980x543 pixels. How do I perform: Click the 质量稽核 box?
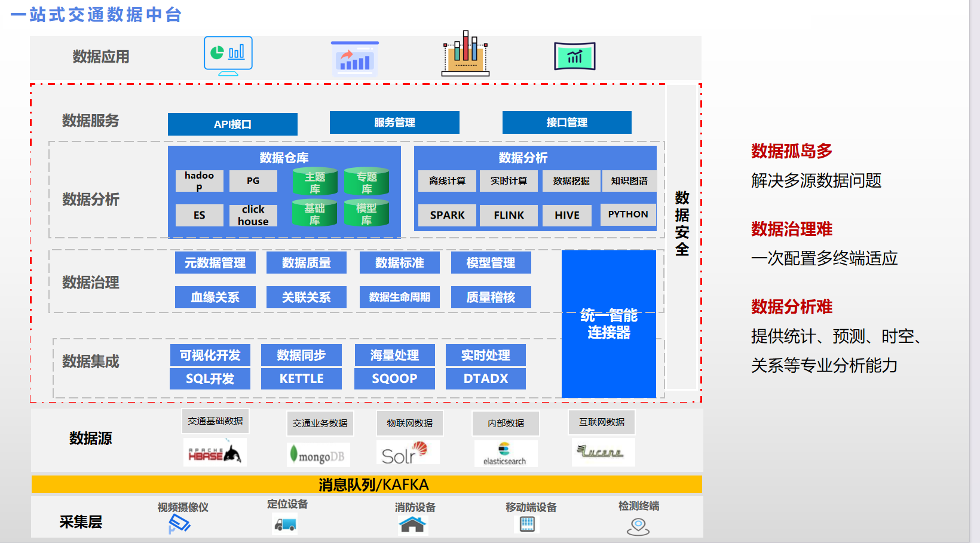click(x=491, y=297)
